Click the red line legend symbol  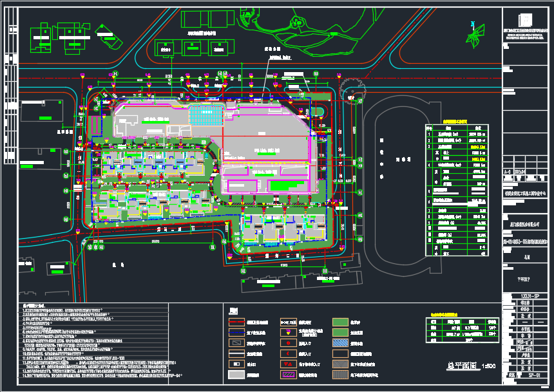pos(236,321)
